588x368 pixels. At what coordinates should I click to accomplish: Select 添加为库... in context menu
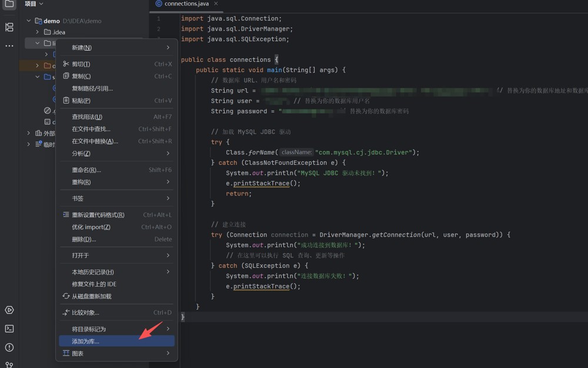tap(116, 341)
